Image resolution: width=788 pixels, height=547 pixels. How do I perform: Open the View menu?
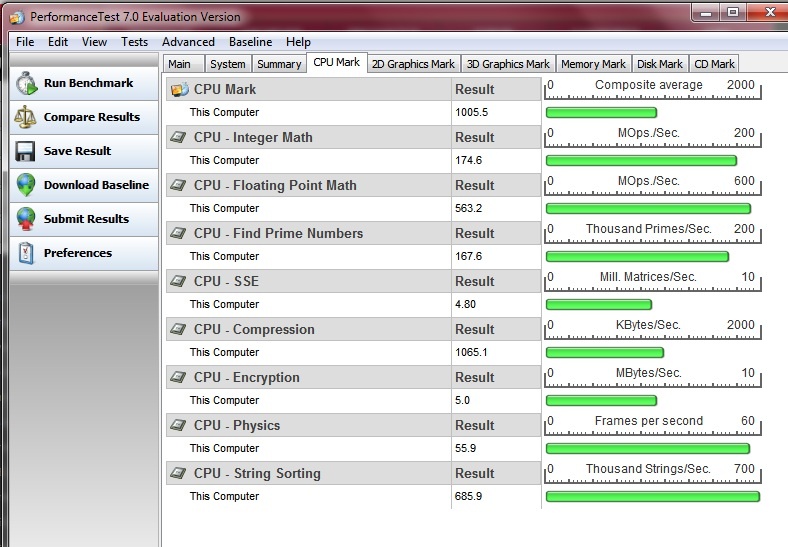coord(94,42)
